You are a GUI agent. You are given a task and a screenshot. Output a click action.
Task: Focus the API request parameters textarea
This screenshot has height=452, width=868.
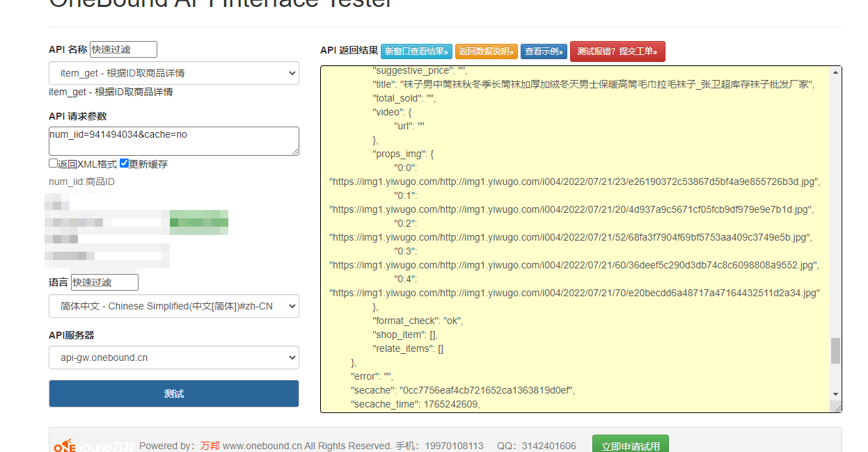pos(174,141)
